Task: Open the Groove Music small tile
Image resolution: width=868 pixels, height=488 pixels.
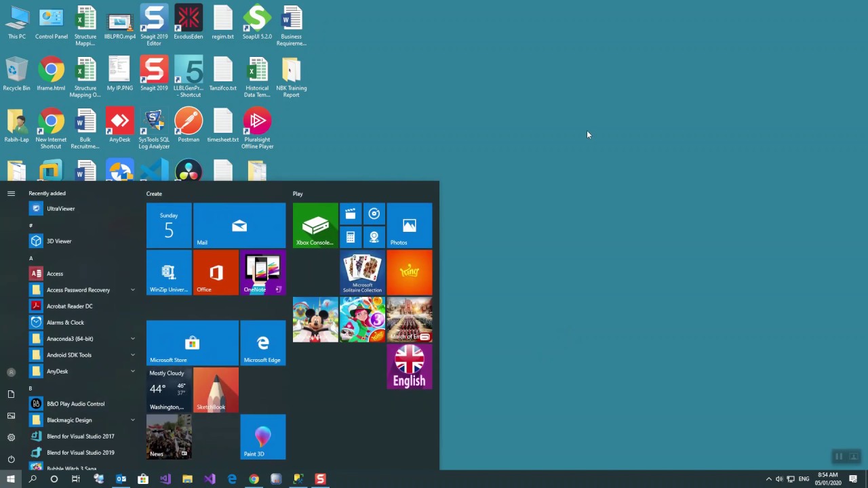Action: [374, 214]
